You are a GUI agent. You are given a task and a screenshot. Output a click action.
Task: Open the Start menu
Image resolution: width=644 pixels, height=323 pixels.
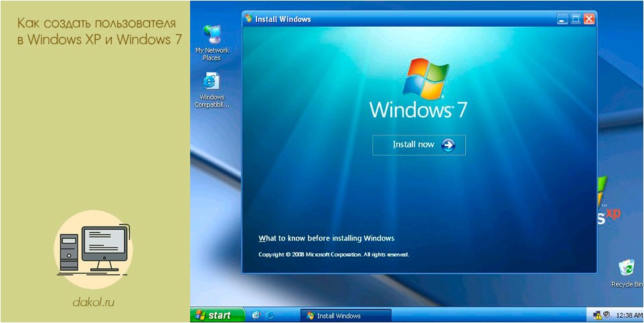click(218, 315)
